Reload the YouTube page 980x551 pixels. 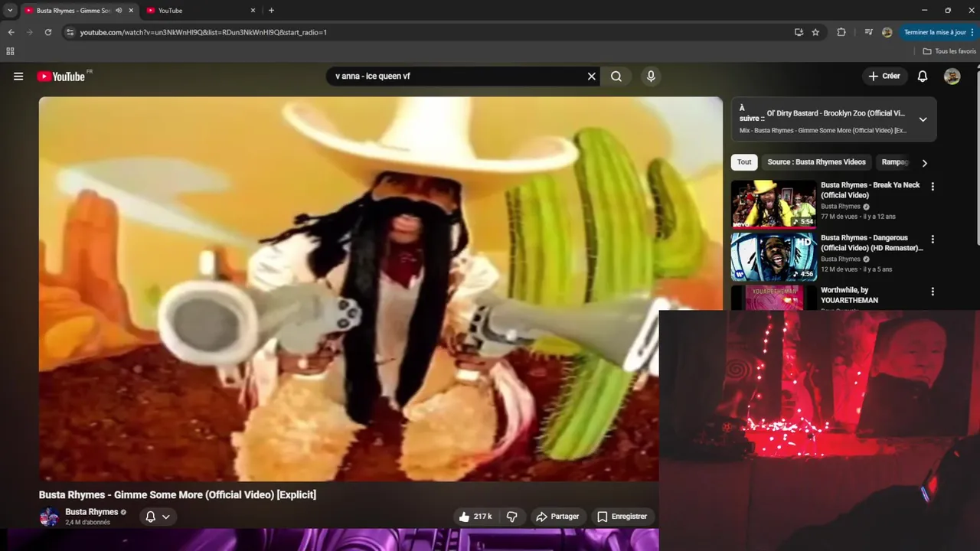click(48, 32)
